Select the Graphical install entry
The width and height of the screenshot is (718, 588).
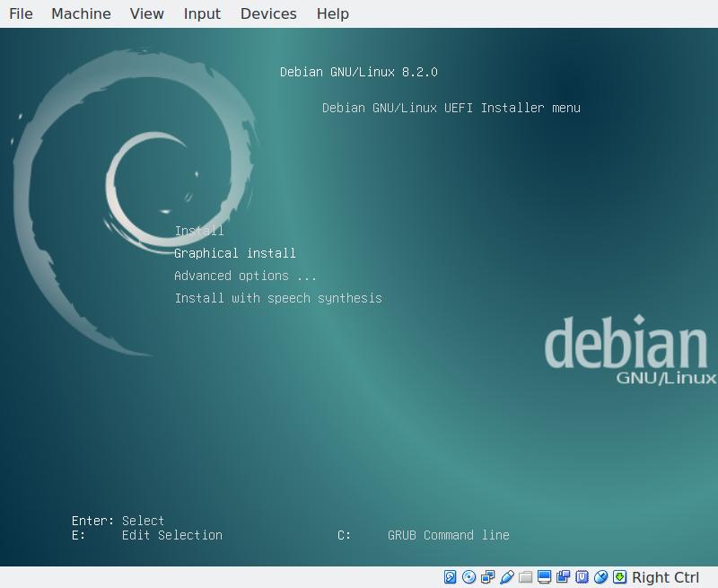pyautogui.click(x=235, y=253)
